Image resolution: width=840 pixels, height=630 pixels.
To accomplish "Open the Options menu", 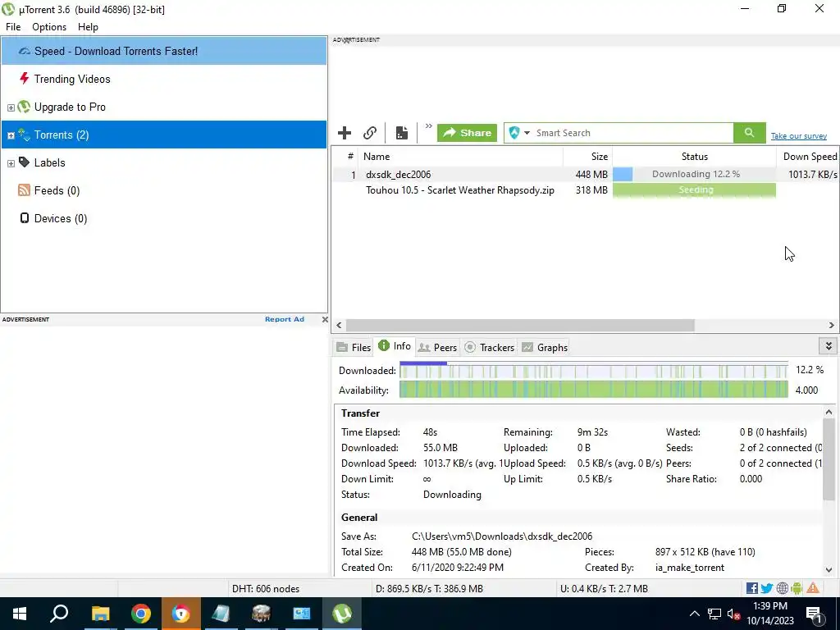I will pyautogui.click(x=49, y=27).
